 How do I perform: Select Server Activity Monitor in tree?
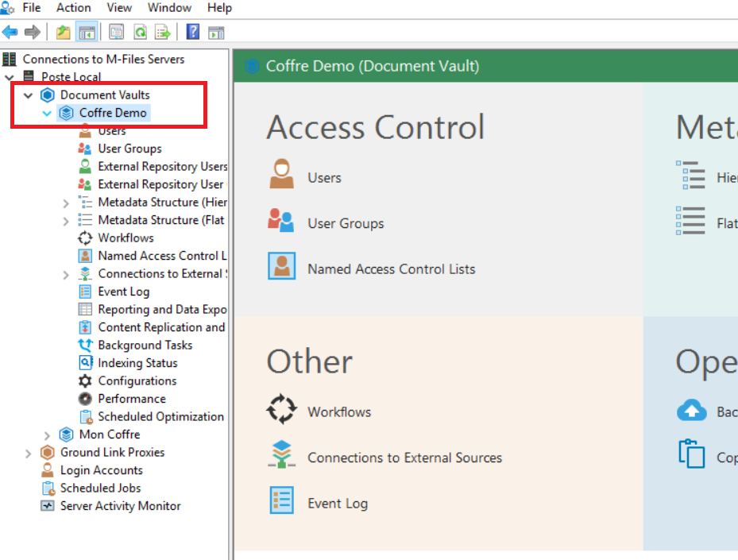(x=120, y=506)
